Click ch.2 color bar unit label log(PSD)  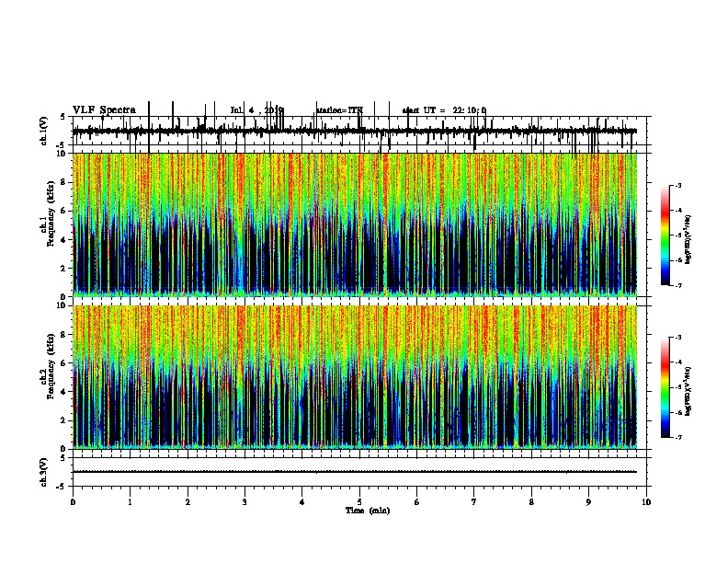click(x=688, y=391)
